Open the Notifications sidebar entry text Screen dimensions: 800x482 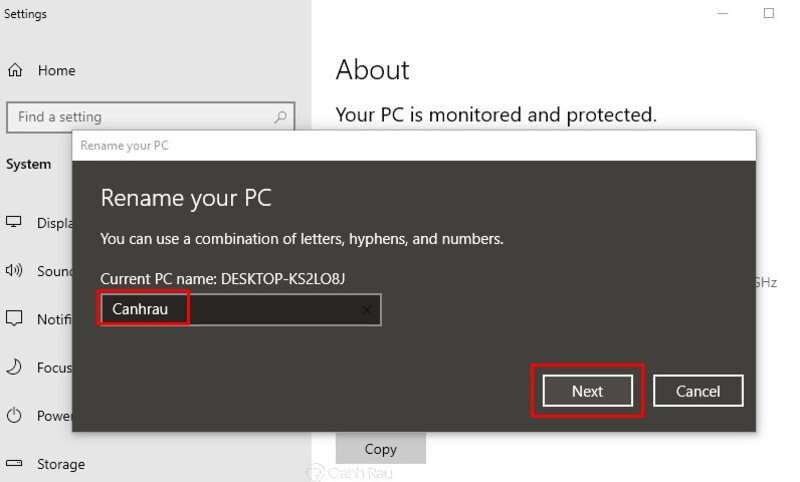coord(54,319)
